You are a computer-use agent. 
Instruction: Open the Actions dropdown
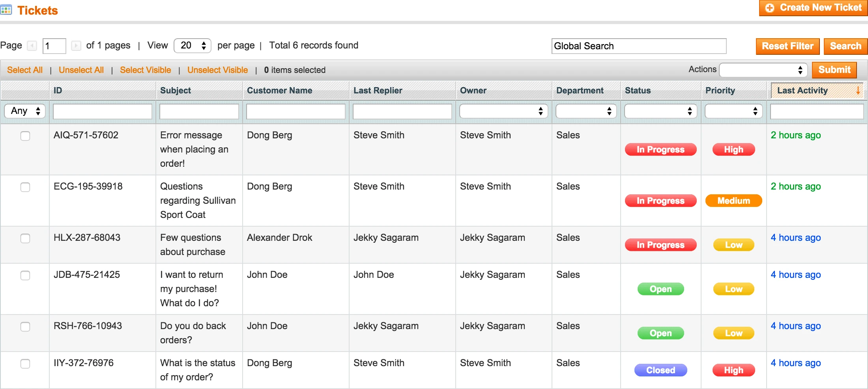(763, 70)
